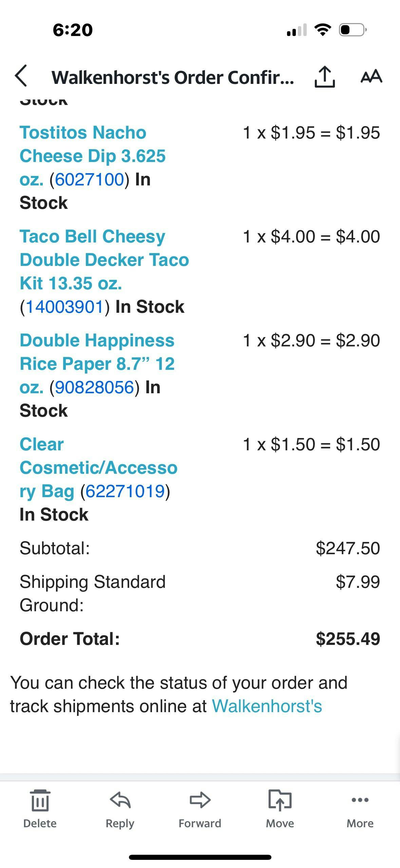Open item number 14003901 link
This screenshot has height=868, width=400.
coord(64,307)
